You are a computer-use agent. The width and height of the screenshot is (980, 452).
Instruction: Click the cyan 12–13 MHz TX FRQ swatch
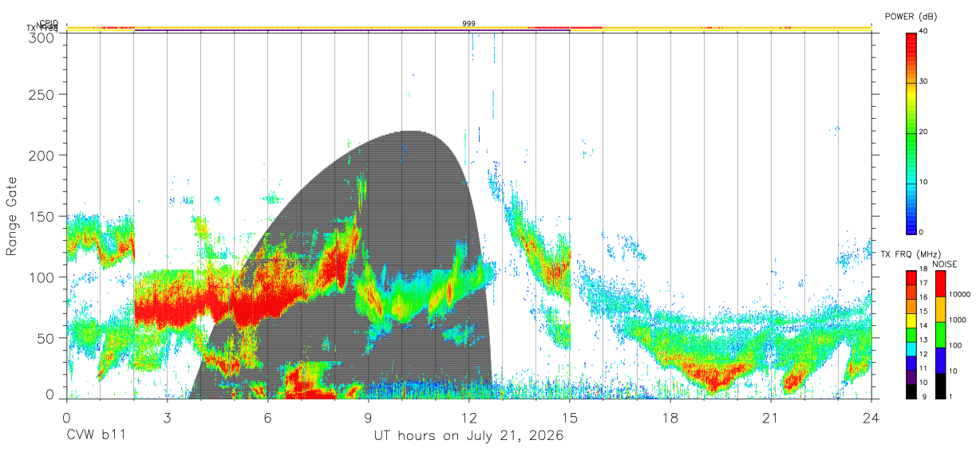tap(911, 348)
